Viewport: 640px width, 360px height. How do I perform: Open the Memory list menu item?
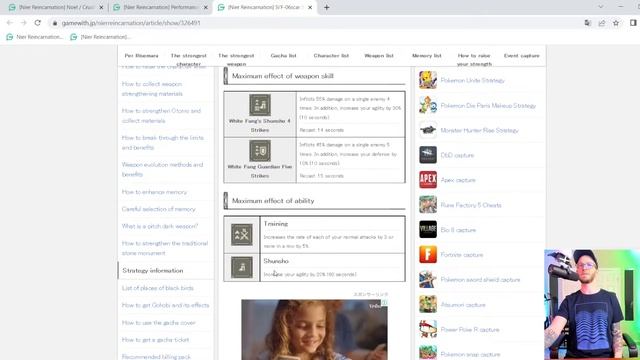pyautogui.click(x=427, y=56)
